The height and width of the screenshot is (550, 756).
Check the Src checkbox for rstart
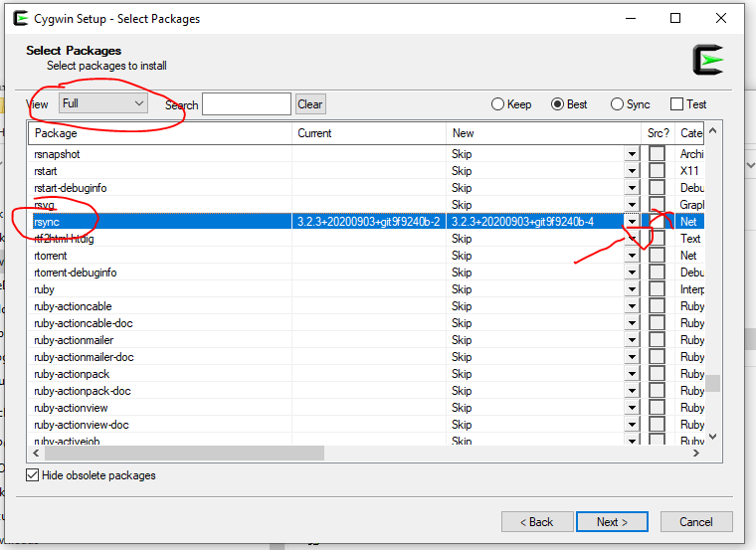[657, 171]
